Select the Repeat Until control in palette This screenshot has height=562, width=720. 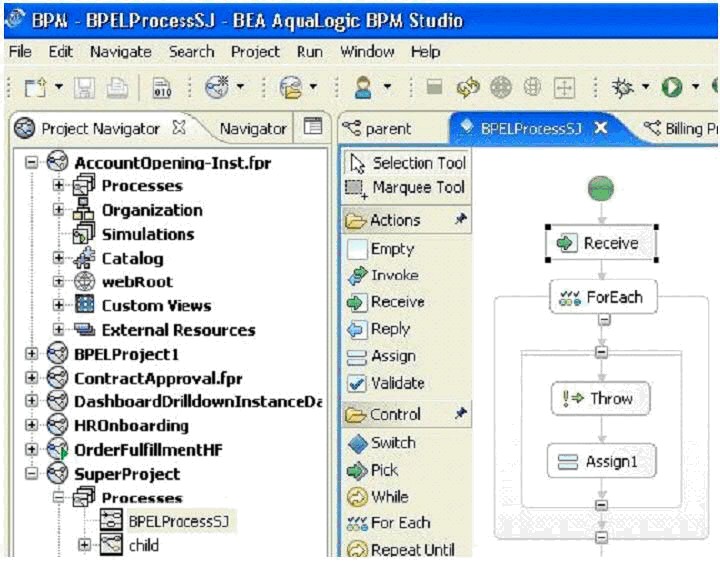pyautogui.click(x=401, y=550)
